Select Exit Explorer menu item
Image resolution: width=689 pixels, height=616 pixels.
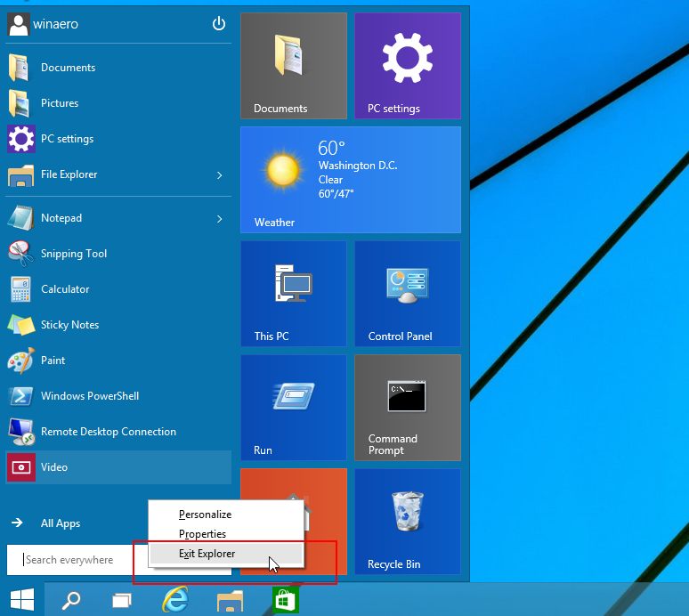[226, 554]
